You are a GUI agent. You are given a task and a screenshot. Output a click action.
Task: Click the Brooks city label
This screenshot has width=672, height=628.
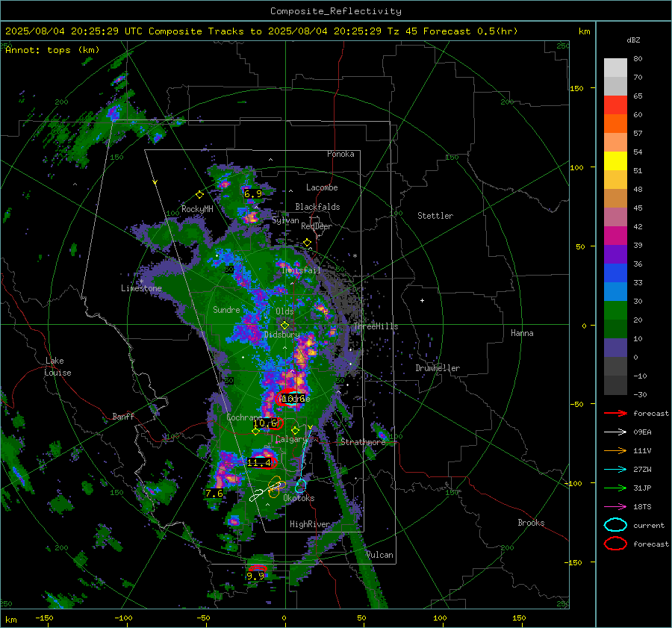click(531, 523)
